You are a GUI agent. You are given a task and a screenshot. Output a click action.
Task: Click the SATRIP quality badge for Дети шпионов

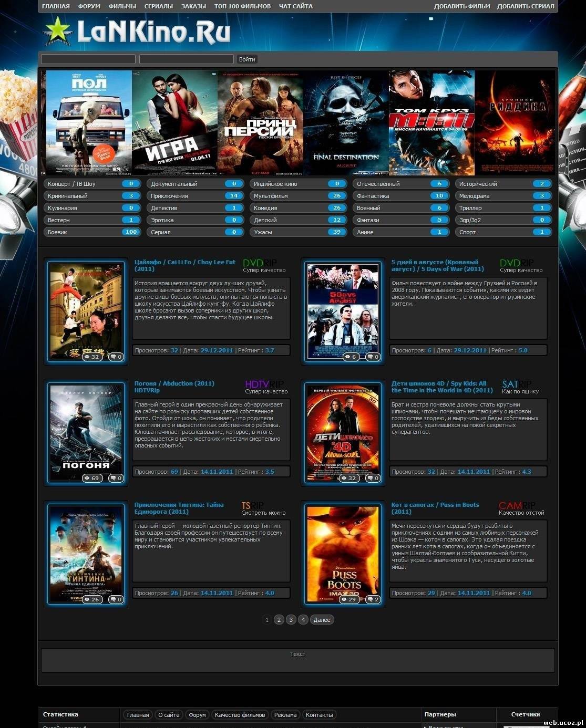[x=517, y=384]
